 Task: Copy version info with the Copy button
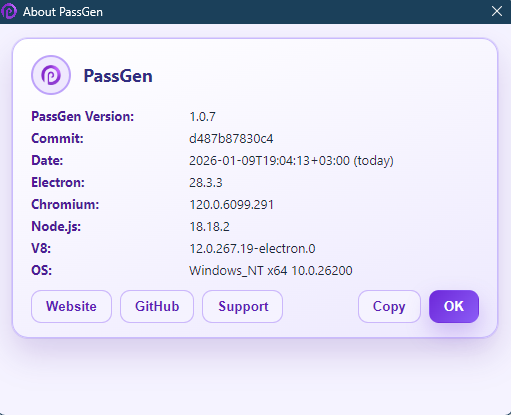click(x=389, y=306)
